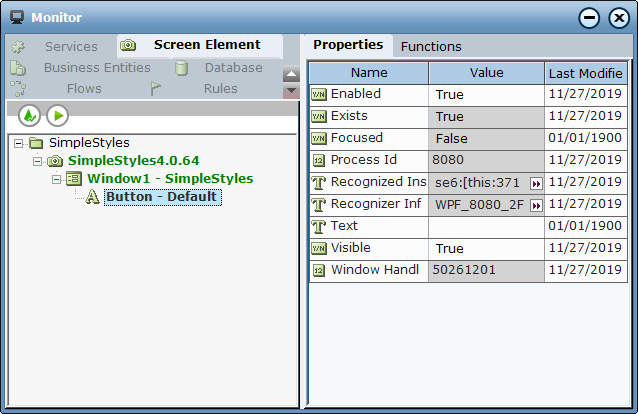Select the Screen Element tab
Image resolution: width=638 pixels, height=414 pixels.
coord(200,45)
